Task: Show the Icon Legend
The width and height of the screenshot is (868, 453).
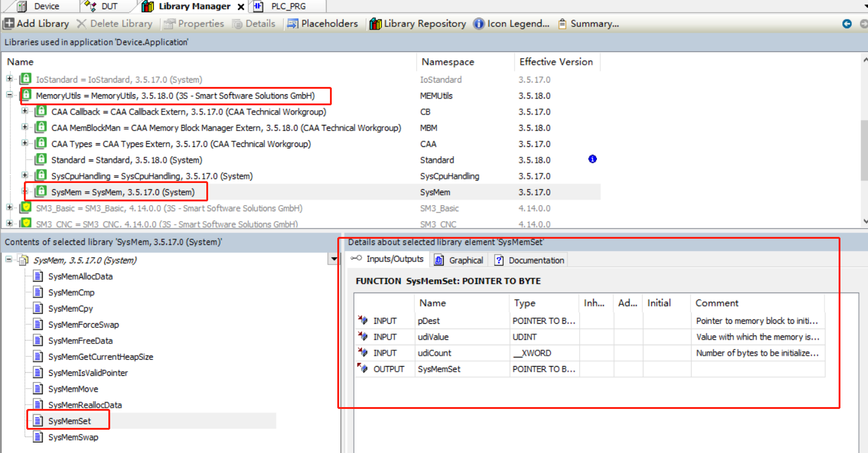Action: point(511,23)
